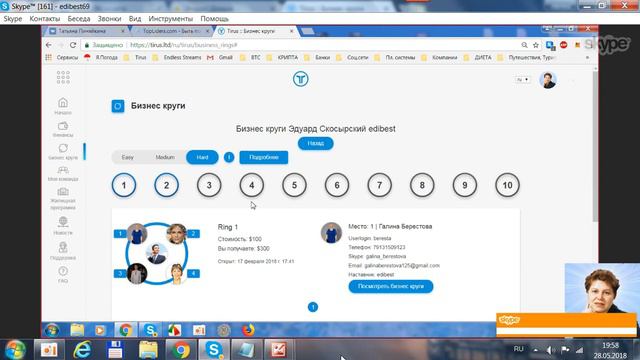The width and height of the screenshot is (640, 360).
Task: Select ring circle number 6
Action: tap(337, 185)
